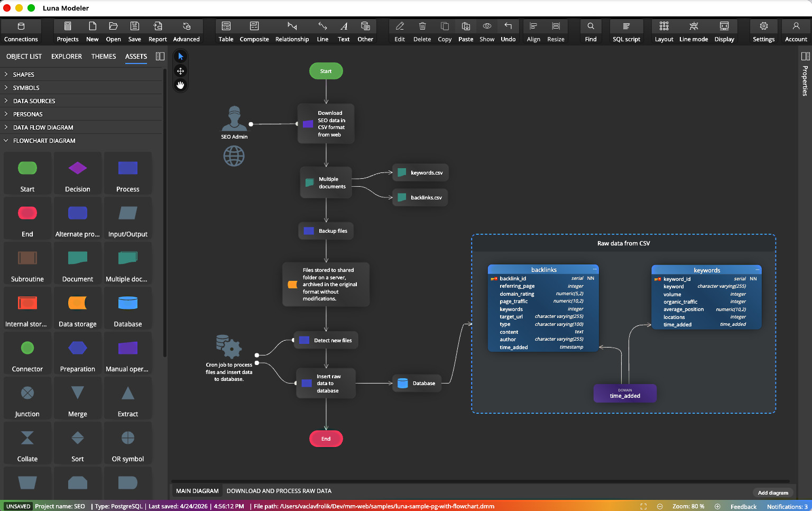The image size is (812, 511).
Task: Open the SQL script view
Action: tap(626, 31)
